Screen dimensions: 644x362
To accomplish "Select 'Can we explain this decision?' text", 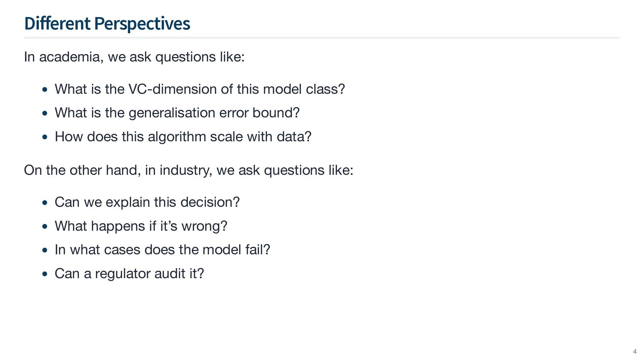I will pyautogui.click(x=147, y=202).
